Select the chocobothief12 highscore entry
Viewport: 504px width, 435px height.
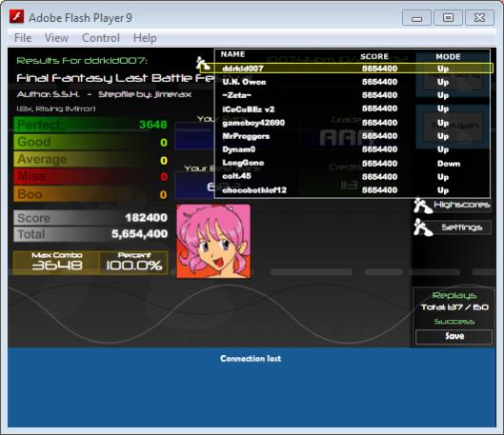[x=353, y=190]
